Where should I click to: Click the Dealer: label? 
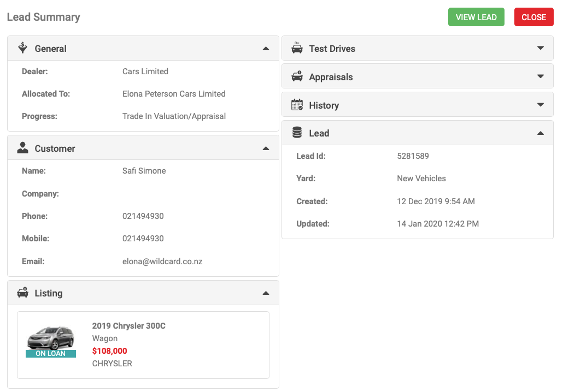(35, 72)
